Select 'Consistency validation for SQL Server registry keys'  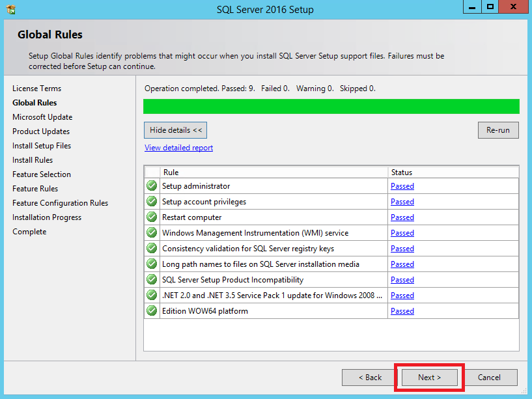248,249
